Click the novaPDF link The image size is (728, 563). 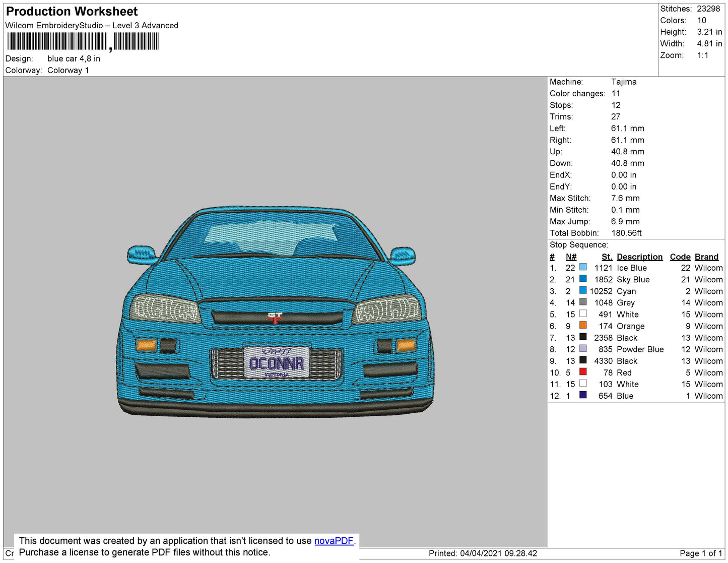coord(334,541)
